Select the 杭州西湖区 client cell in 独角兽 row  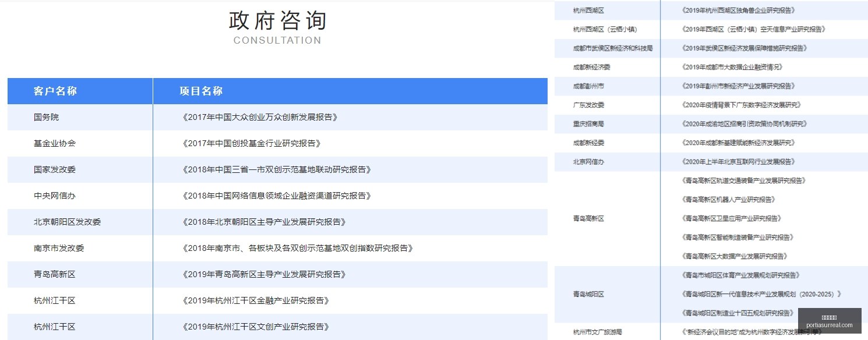(x=588, y=10)
